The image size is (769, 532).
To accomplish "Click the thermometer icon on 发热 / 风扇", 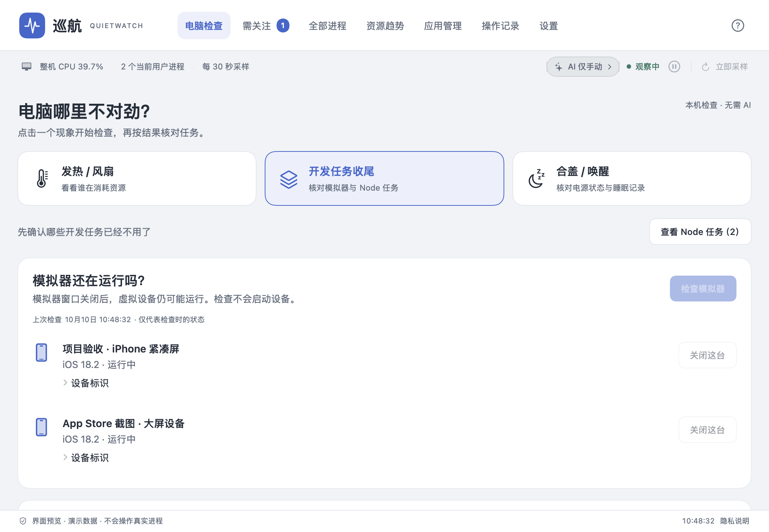I will (42, 178).
